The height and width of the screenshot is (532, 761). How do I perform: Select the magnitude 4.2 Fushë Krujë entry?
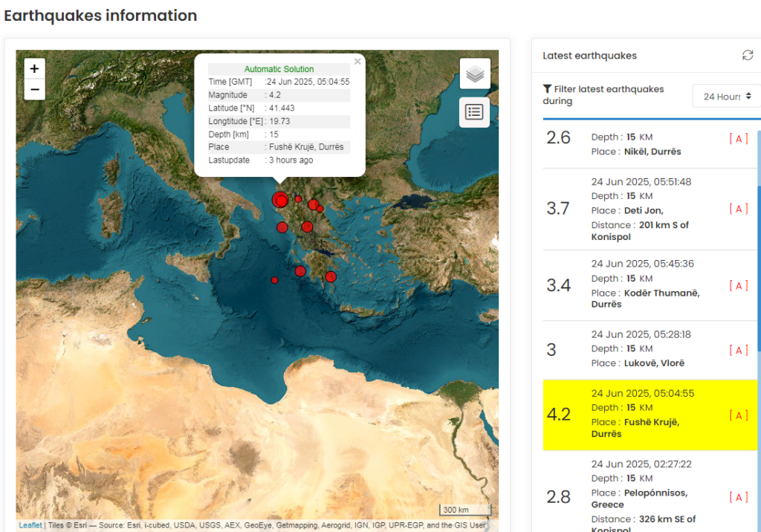tap(647, 415)
